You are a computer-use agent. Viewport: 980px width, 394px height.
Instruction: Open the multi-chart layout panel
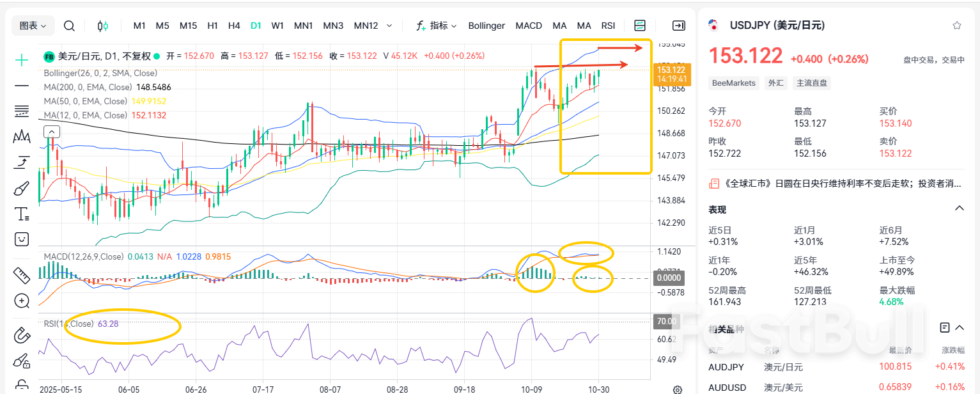[x=640, y=25]
